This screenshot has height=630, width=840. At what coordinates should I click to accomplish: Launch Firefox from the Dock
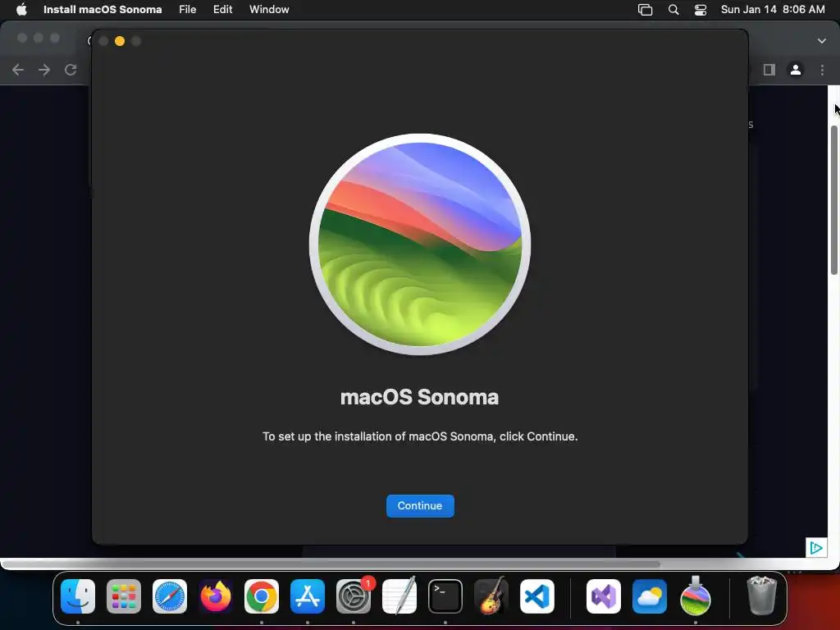pos(216,596)
